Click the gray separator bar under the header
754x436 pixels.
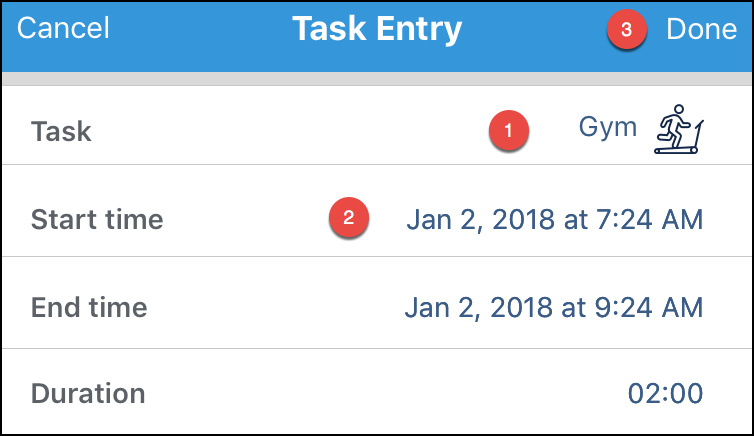click(377, 79)
